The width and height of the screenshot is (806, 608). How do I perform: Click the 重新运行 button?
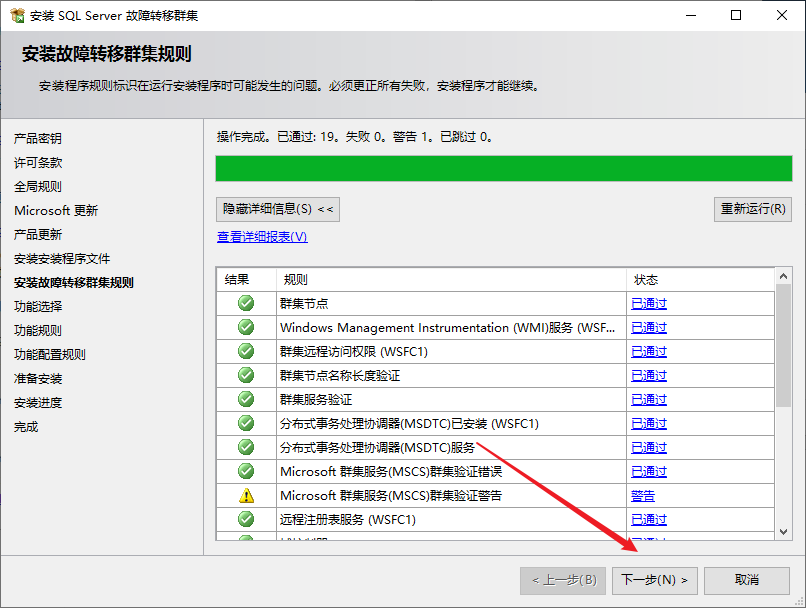[754, 209]
